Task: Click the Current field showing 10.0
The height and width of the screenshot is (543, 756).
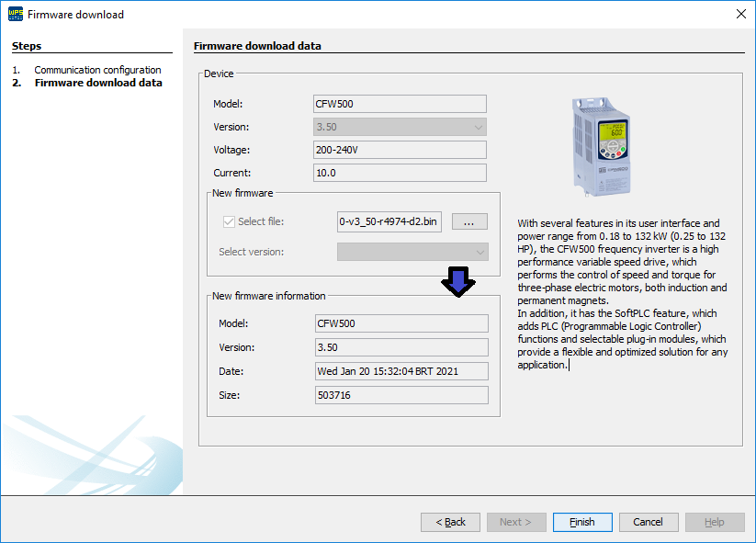Action: tap(399, 172)
